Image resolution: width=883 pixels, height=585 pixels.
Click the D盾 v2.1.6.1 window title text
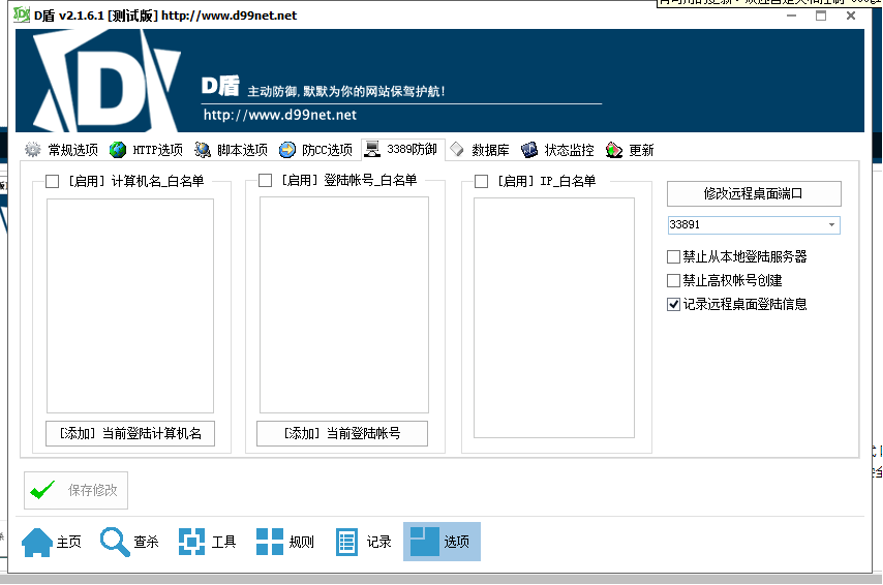(165, 15)
